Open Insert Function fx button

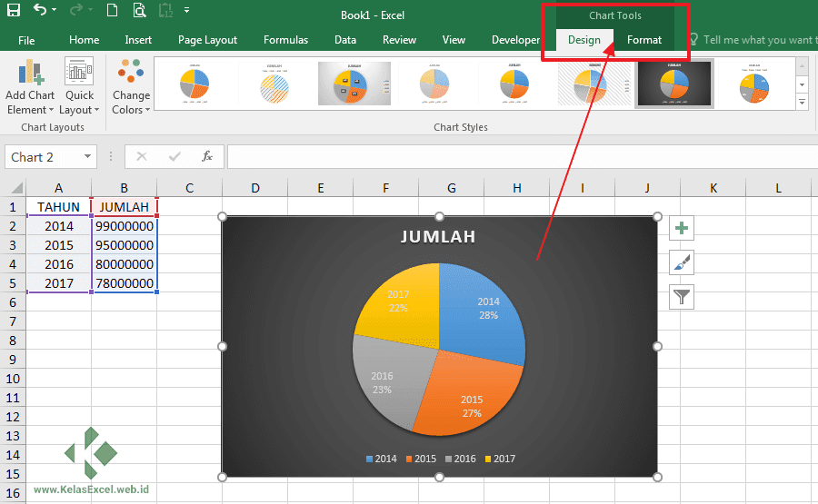coord(207,156)
